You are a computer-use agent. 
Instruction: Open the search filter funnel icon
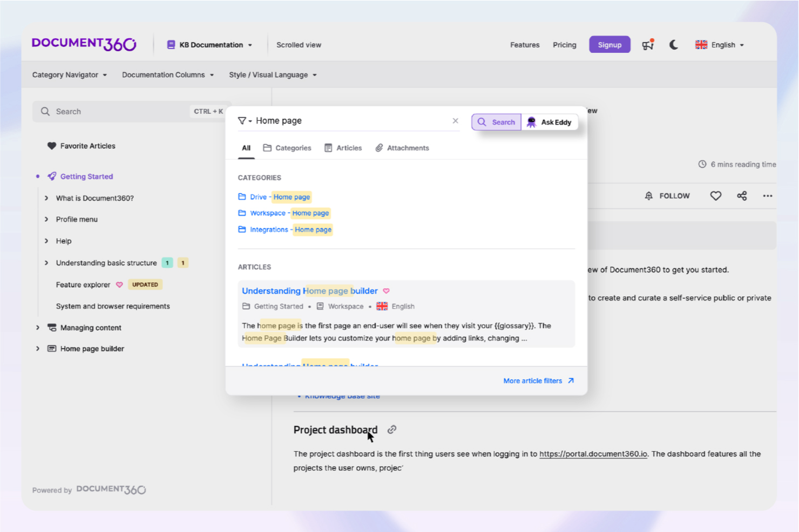tap(243, 120)
